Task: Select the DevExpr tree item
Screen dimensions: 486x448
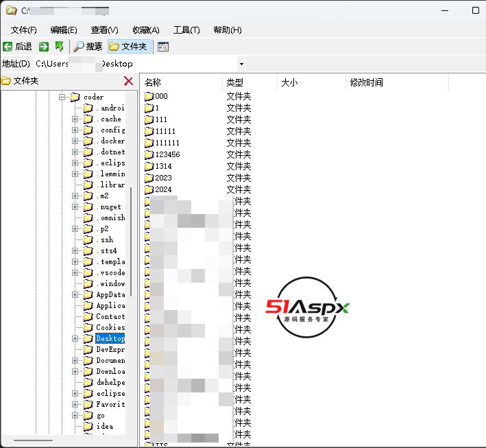Action: 110,350
